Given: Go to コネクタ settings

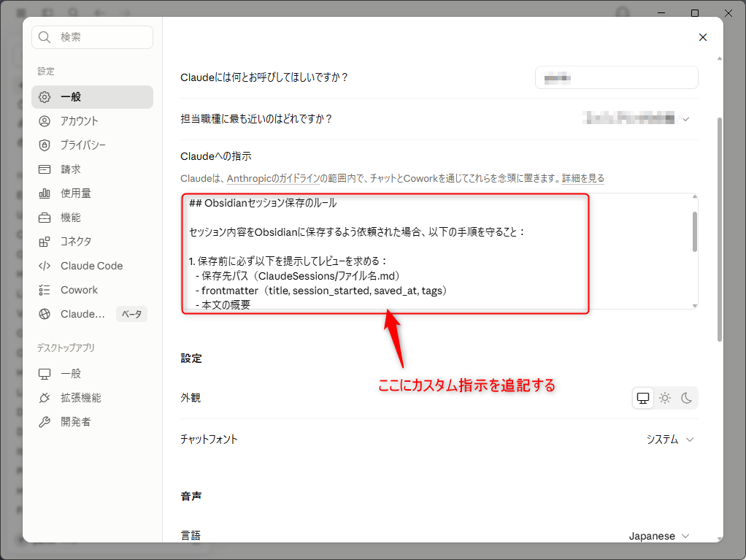Looking at the screenshot, I should tap(92, 242).
